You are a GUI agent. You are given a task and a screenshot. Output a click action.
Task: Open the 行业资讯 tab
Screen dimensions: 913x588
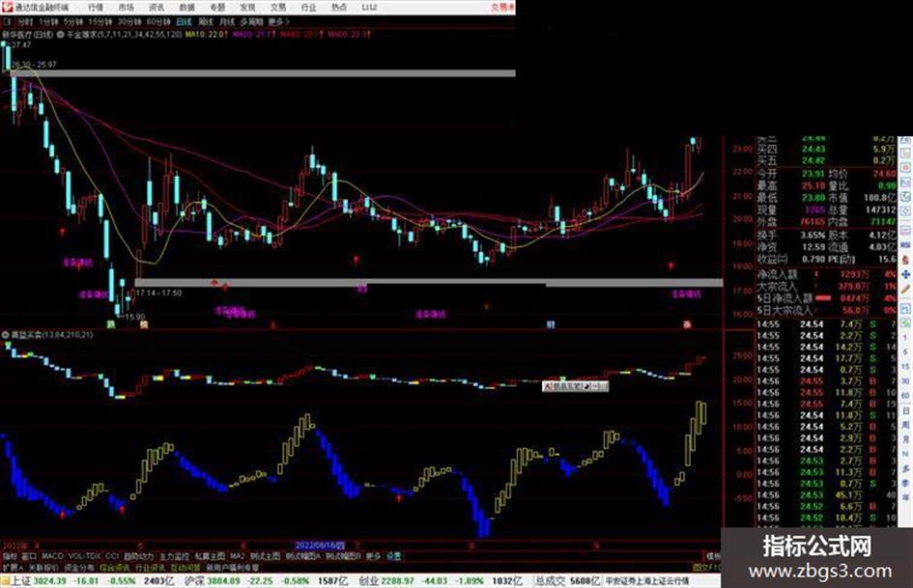[x=150, y=567]
